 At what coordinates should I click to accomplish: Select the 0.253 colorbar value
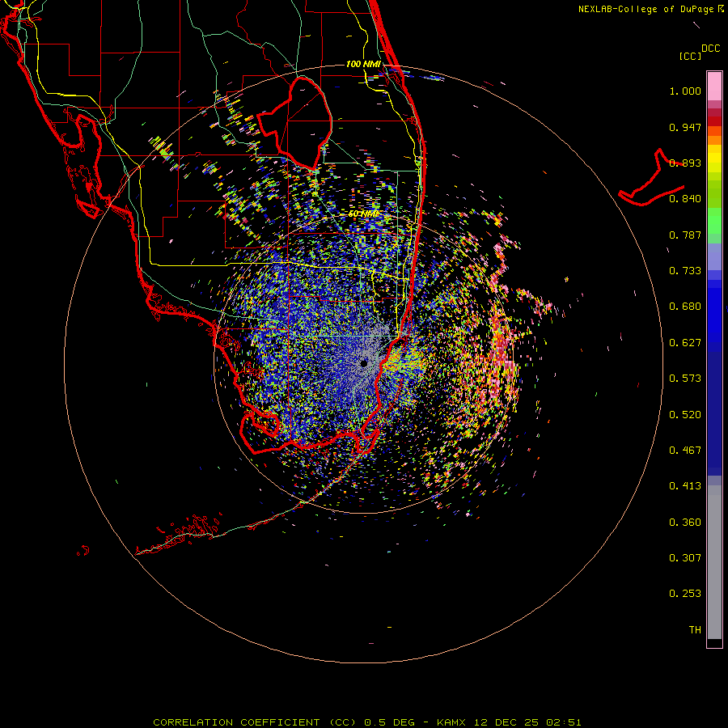tap(685, 594)
